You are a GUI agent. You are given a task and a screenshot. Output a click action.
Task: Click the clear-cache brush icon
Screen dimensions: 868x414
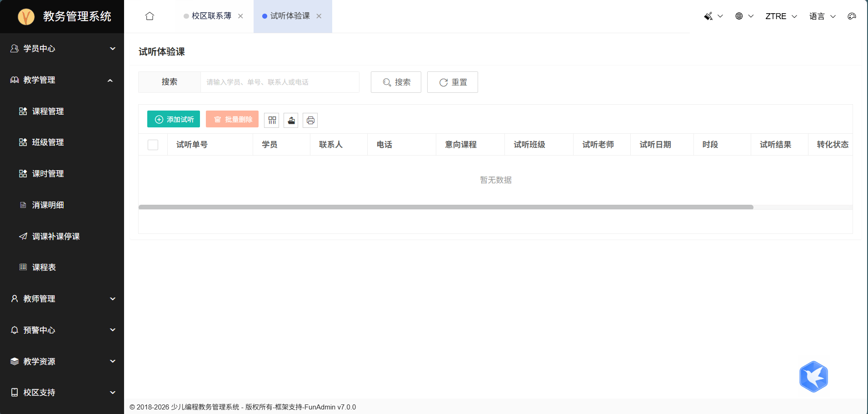(708, 16)
